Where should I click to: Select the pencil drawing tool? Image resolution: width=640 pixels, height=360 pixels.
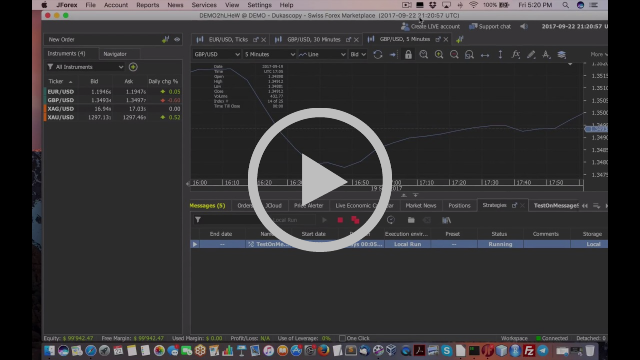click(531, 54)
